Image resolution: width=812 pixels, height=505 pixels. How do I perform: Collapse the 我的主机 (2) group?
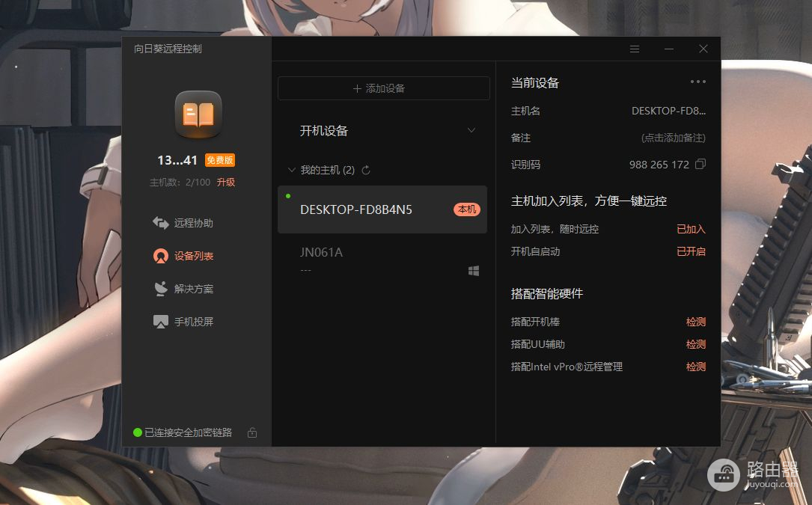[292, 170]
